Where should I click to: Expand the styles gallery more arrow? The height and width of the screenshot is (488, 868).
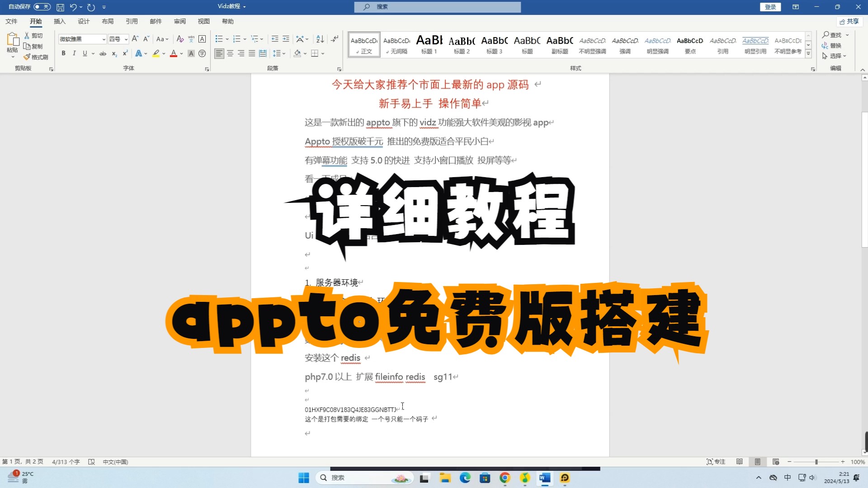tap(808, 54)
